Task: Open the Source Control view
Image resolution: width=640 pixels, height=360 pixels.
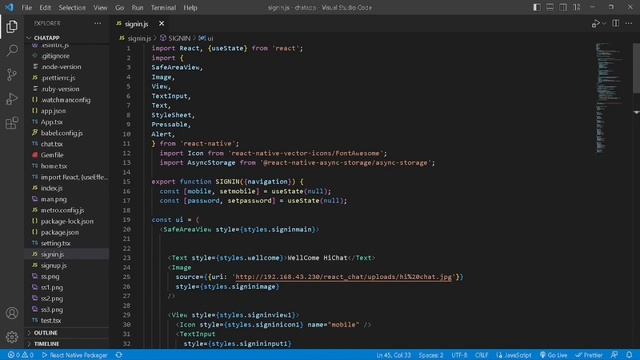Action: pyautogui.click(x=12, y=75)
